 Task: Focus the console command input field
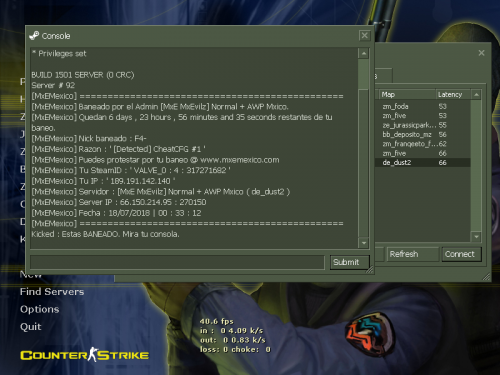pyautogui.click(x=177, y=262)
